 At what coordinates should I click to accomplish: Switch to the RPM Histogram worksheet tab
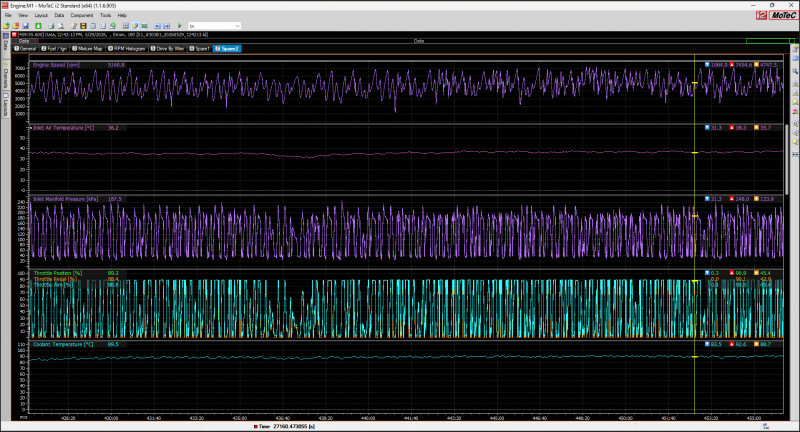coord(127,48)
